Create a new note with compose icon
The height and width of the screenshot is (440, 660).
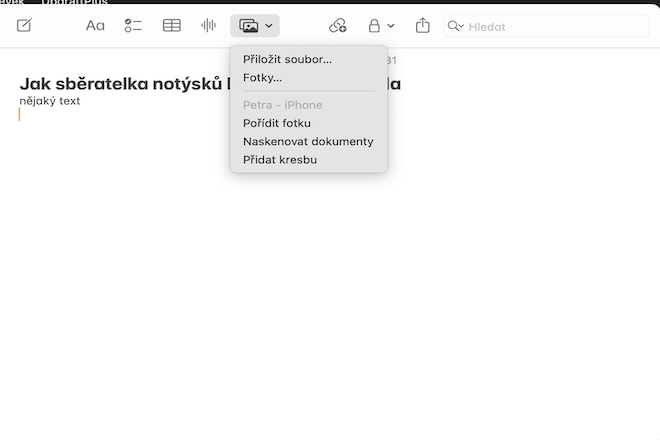pyautogui.click(x=24, y=26)
